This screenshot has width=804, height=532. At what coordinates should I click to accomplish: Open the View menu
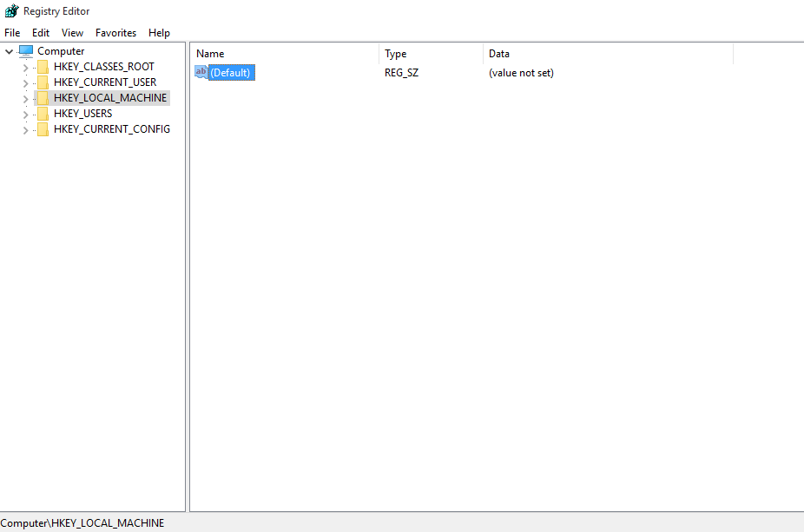pyautogui.click(x=72, y=32)
